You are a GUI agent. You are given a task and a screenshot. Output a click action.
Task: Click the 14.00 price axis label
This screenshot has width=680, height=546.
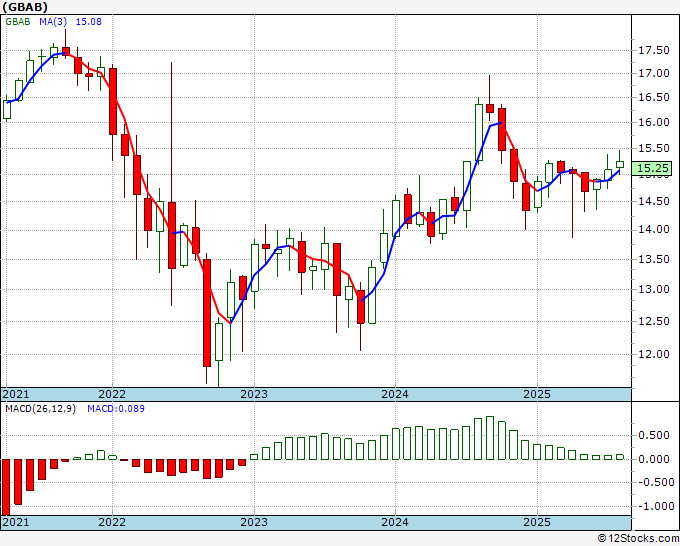[x=654, y=229]
